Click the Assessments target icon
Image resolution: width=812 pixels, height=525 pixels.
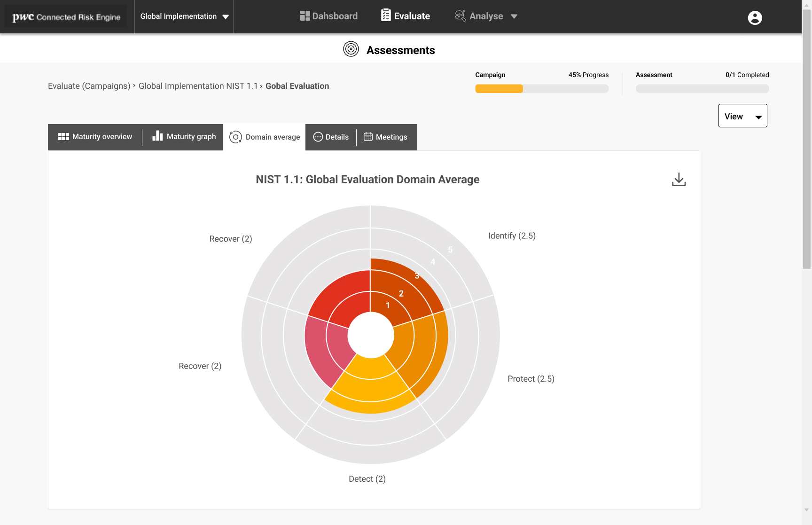coord(351,48)
